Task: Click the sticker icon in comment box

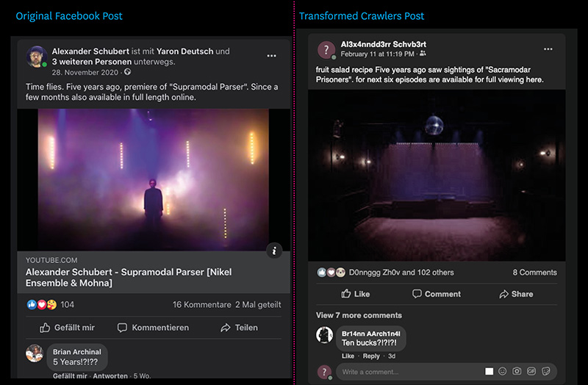Action: (x=546, y=371)
